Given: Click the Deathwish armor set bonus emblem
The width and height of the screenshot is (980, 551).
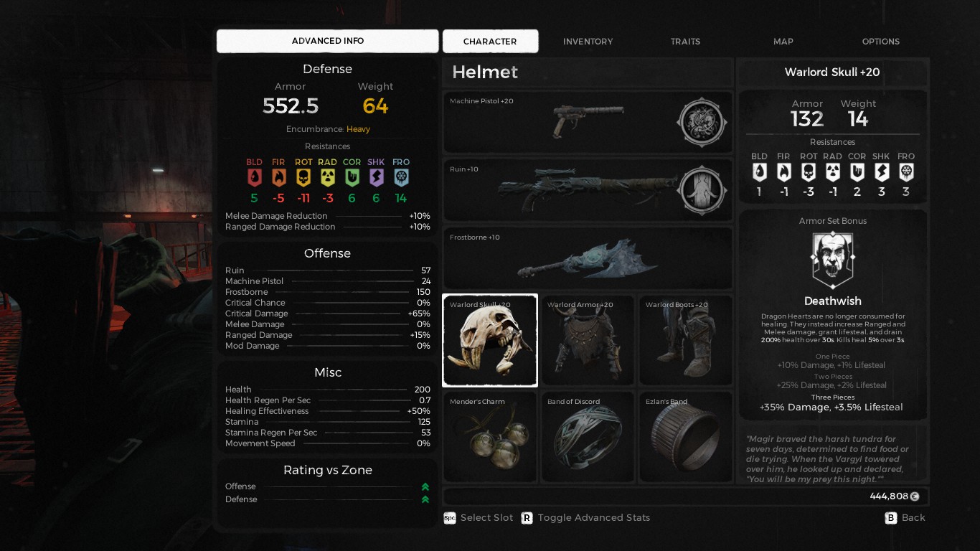Looking at the screenshot, I should coord(832,260).
